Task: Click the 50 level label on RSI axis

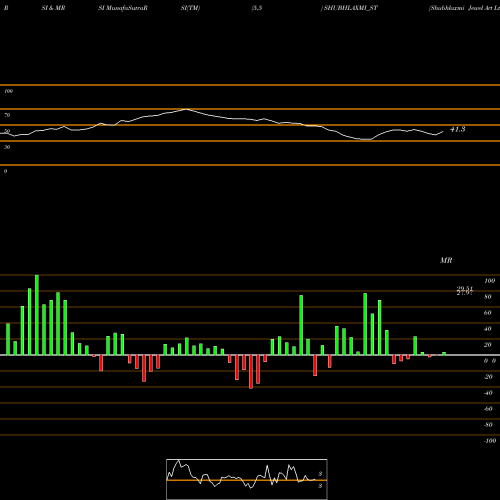Action: [7, 131]
